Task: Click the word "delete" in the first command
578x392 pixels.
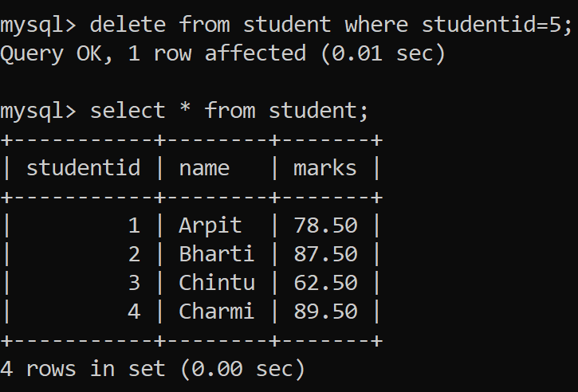Action: [128, 25]
